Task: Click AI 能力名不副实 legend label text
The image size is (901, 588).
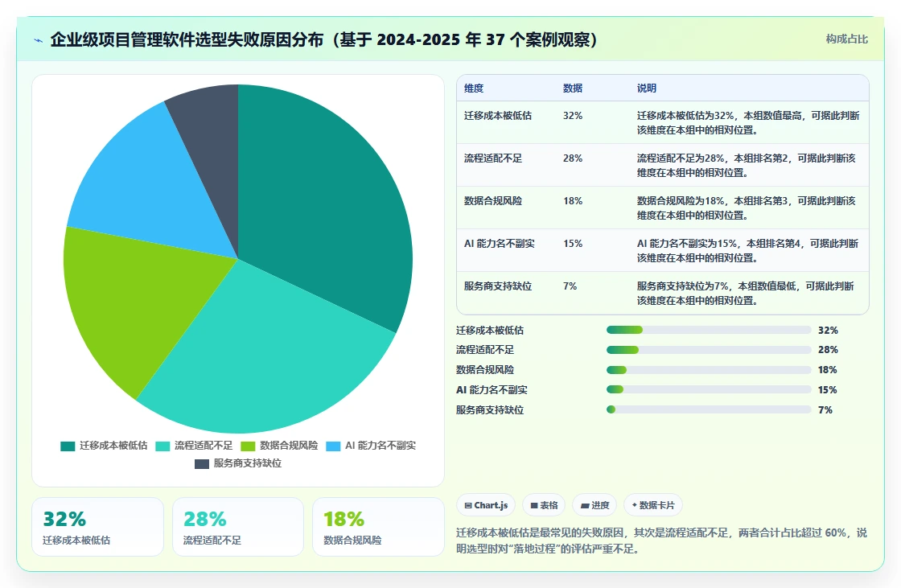Action: [381, 446]
